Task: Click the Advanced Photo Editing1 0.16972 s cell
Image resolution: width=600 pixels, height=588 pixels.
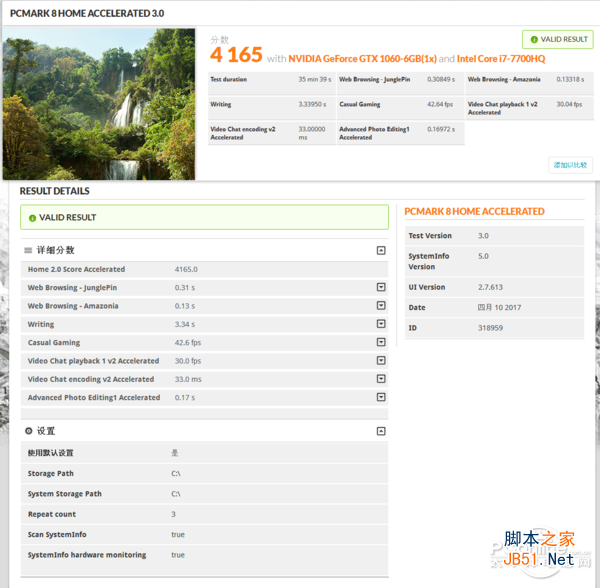Action: 400,133
